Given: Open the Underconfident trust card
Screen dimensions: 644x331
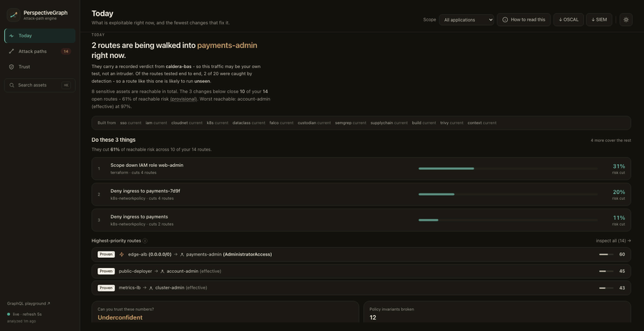Looking at the screenshot, I should coord(225,312).
